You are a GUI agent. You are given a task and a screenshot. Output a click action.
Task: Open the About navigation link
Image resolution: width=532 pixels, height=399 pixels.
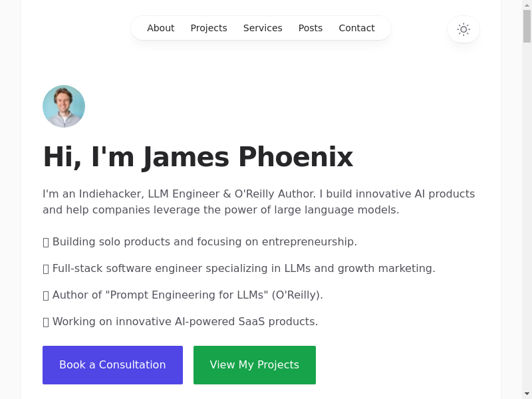point(160,28)
